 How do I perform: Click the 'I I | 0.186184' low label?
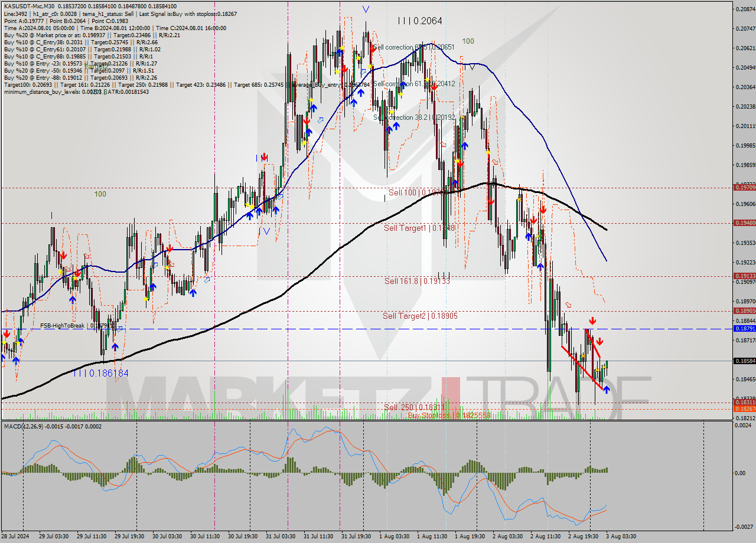click(100, 373)
